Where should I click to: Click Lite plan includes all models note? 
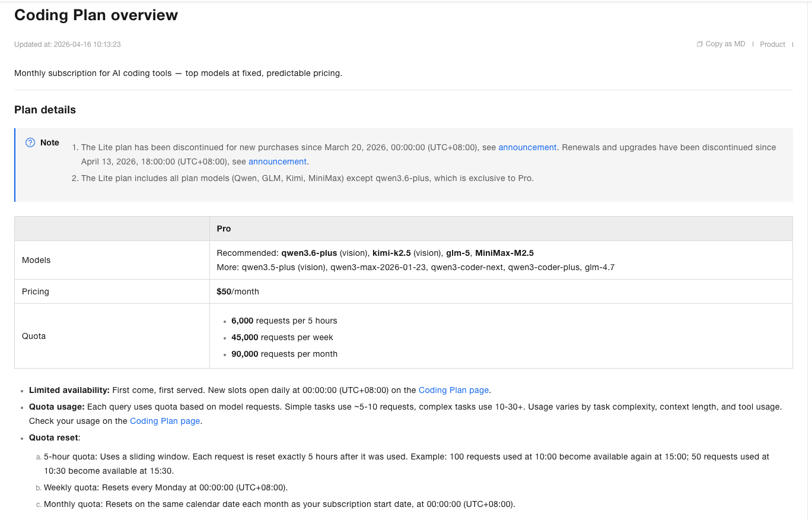coord(307,178)
